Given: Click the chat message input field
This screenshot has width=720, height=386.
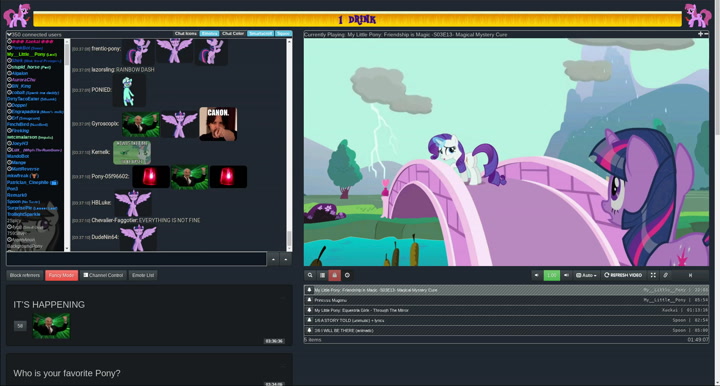Looking at the screenshot, I should pyautogui.click(x=136, y=259).
